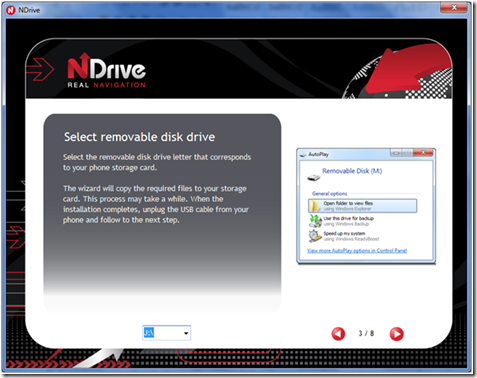Click the "NDrive" window title text

[29, 10]
